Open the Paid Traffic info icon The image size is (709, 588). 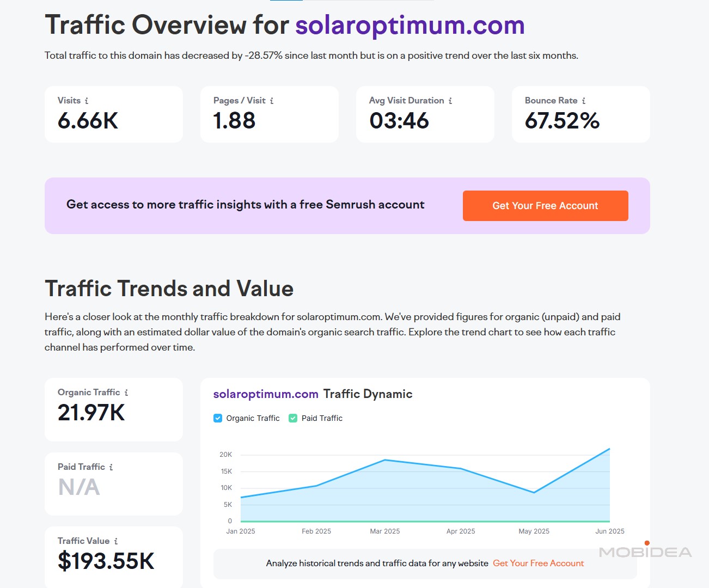pyautogui.click(x=111, y=467)
